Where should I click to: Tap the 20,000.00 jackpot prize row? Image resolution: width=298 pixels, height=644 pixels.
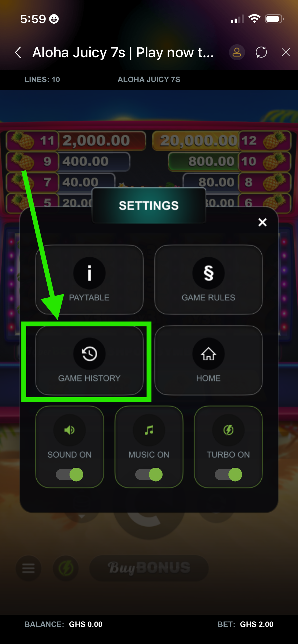(x=222, y=140)
